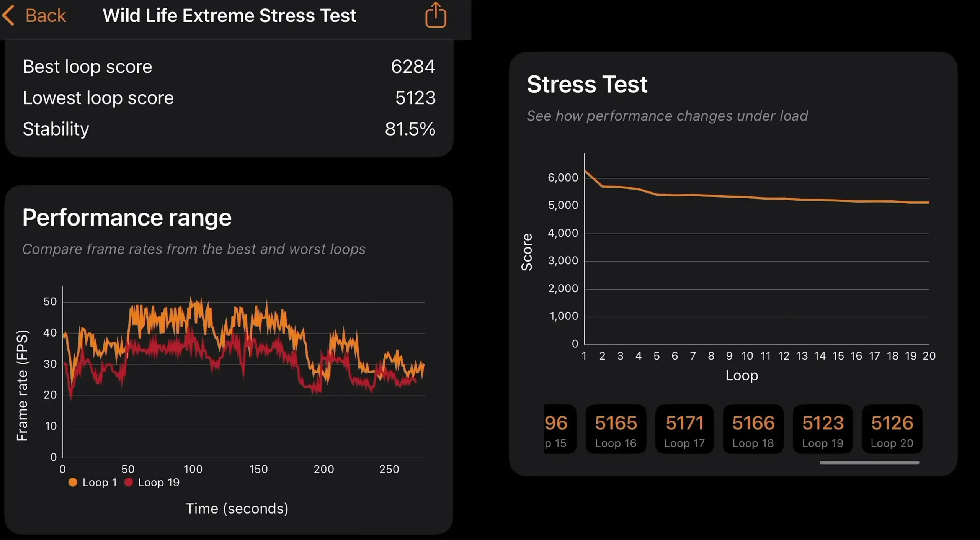This screenshot has width=980, height=540.
Task: Click the red Loop 19 legend dot
Action: [128, 483]
